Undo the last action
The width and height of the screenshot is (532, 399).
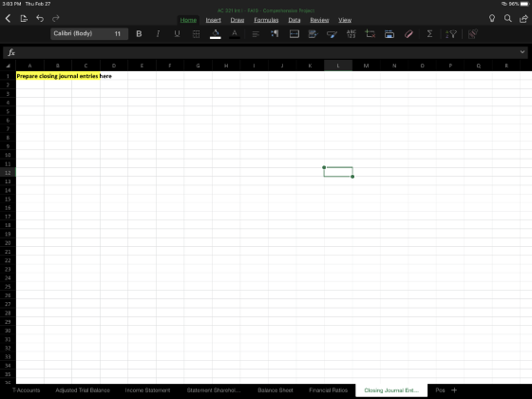pos(40,18)
